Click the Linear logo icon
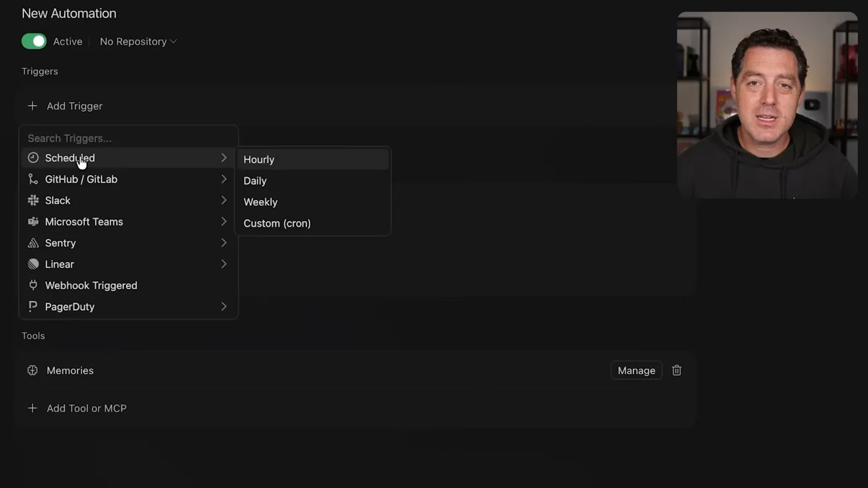 [33, 264]
